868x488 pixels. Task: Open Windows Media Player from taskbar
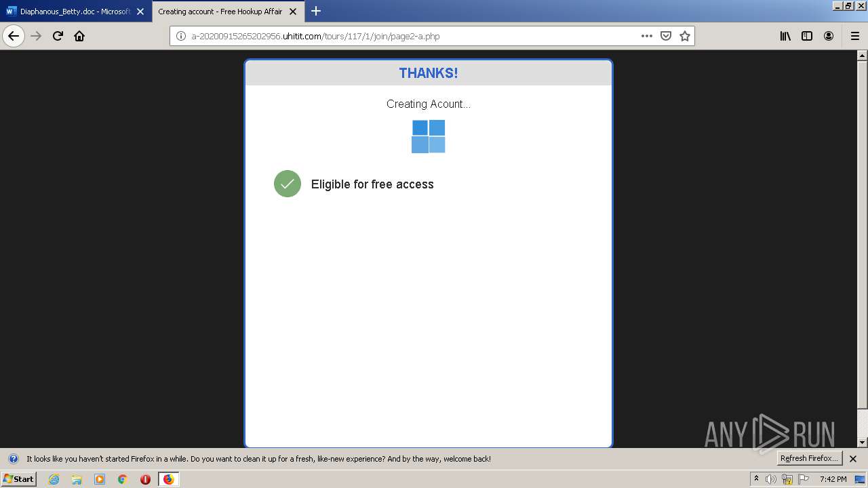[100, 479]
